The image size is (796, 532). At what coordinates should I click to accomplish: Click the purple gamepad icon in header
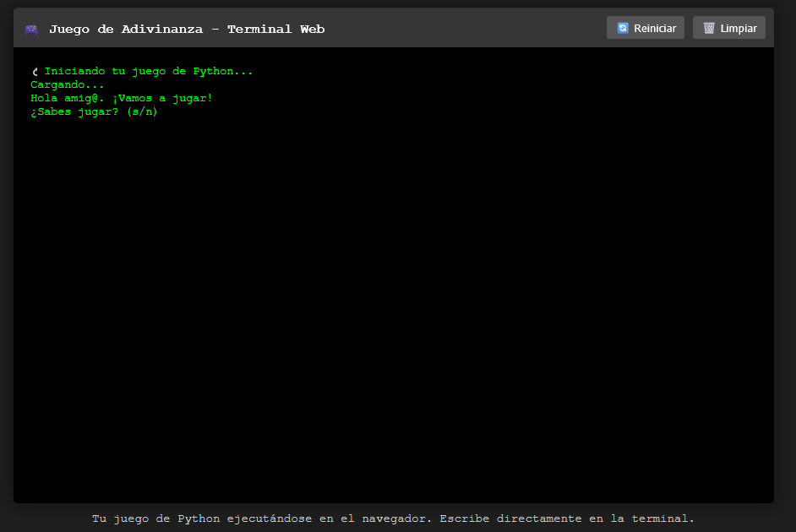point(30,29)
